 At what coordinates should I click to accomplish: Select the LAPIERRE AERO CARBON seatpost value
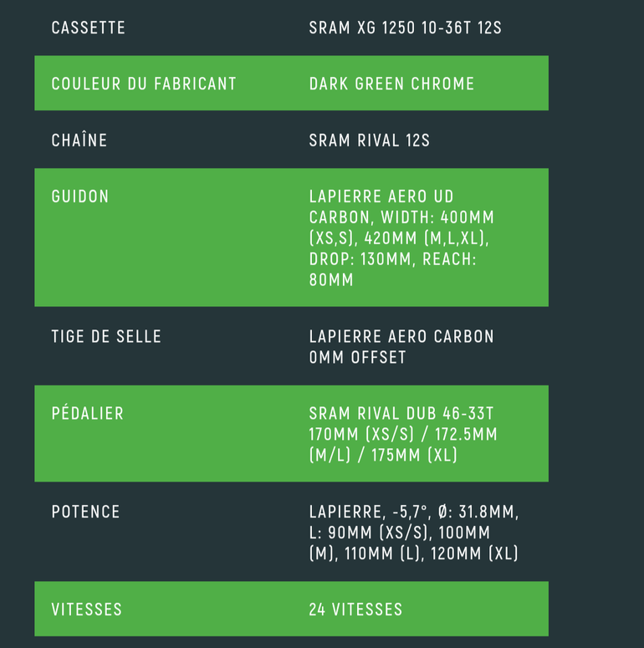click(401, 337)
